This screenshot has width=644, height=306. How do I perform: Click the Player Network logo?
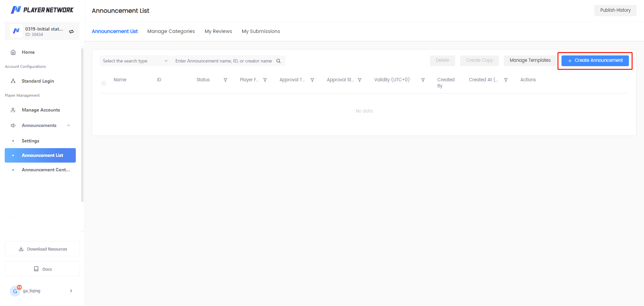click(42, 10)
